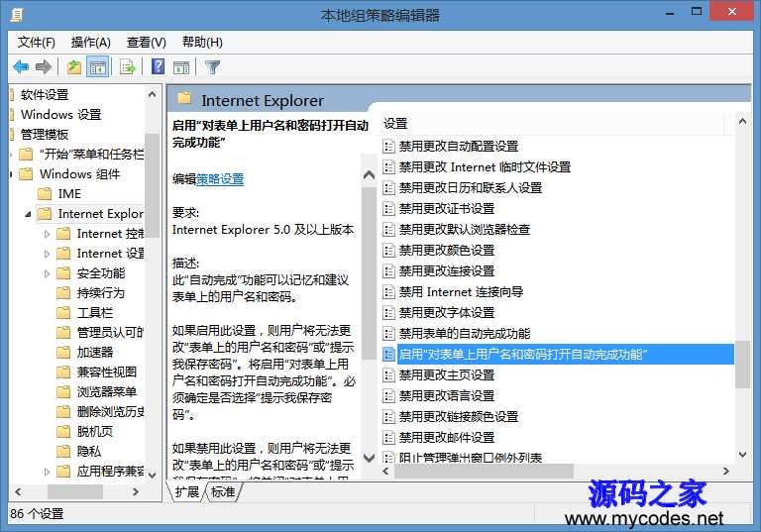The width and height of the screenshot is (761, 532).
Task: Select the 管理员认可的控件 tree item
Action: point(110,333)
